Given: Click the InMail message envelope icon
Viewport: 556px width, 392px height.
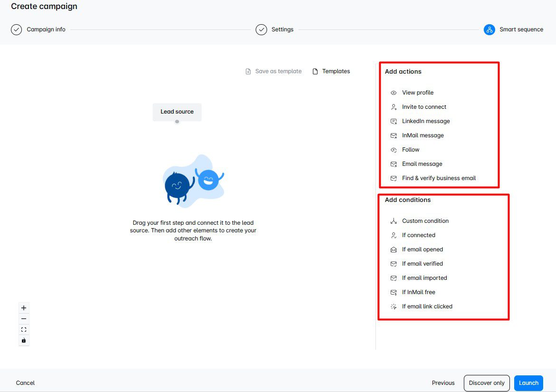Looking at the screenshot, I should click(393, 135).
